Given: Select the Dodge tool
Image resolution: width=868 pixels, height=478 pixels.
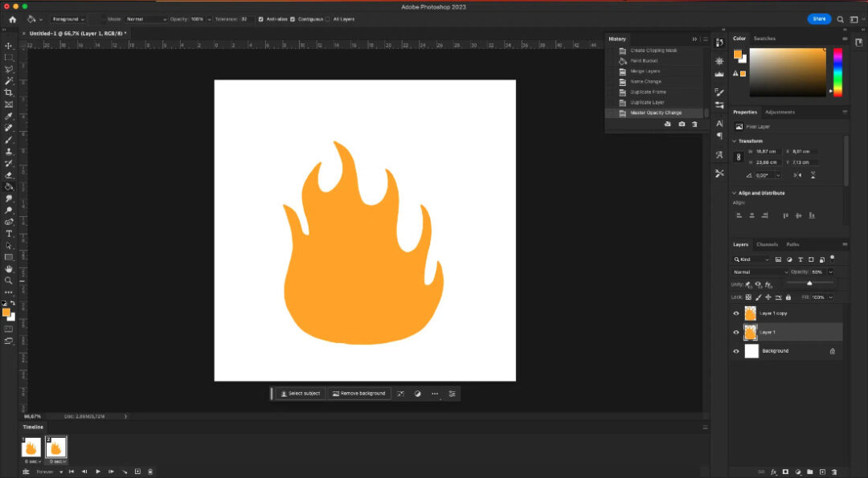Looking at the screenshot, I should pos(8,210).
